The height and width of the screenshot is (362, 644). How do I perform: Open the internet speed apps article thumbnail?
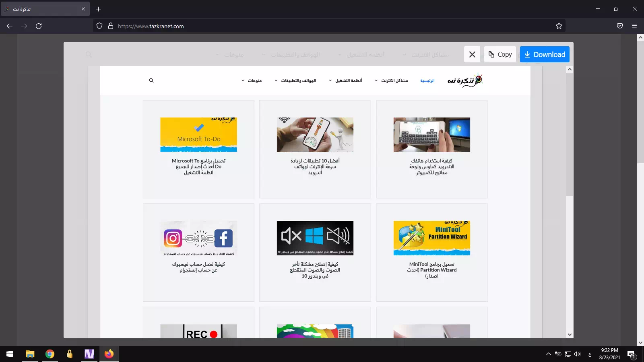coord(315,135)
